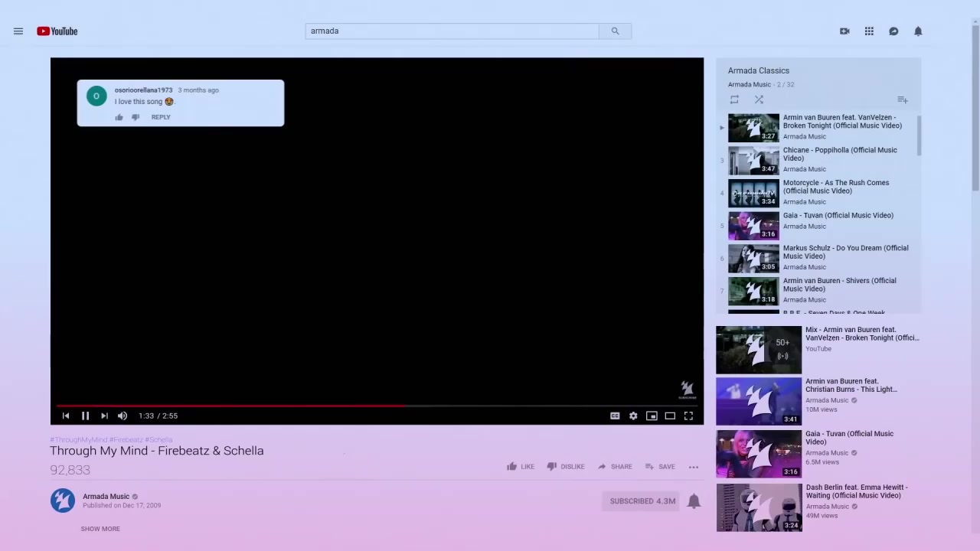The width and height of the screenshot is (980, 551).
Task: Open more actions (three dots) menu
Action: tap(694, 467)
